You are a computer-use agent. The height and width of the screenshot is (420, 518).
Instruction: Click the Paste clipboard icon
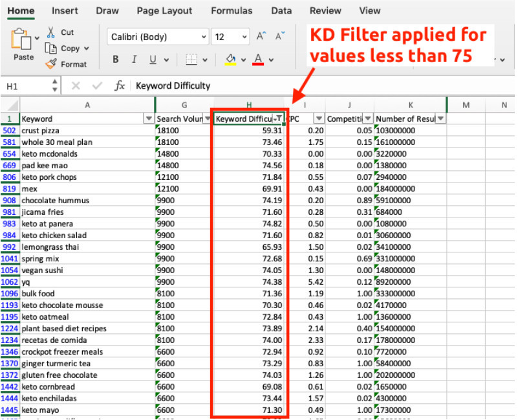pyautogui.click(x=24, y=40)
